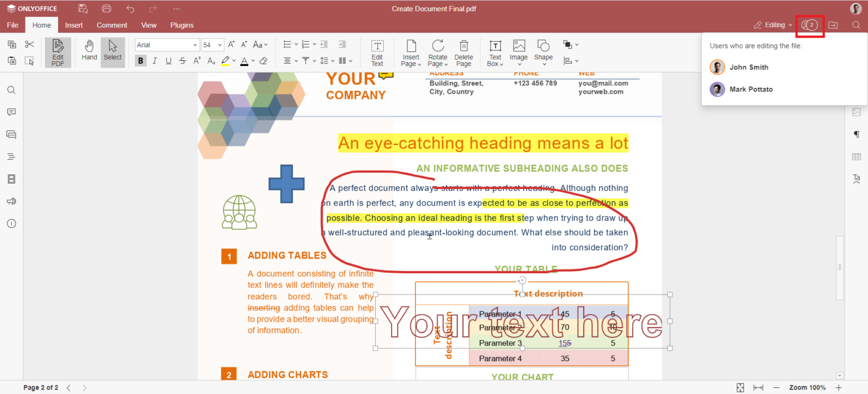Open the font name dropdown
Screen dimensions: 868x394
tap(195, 45)
